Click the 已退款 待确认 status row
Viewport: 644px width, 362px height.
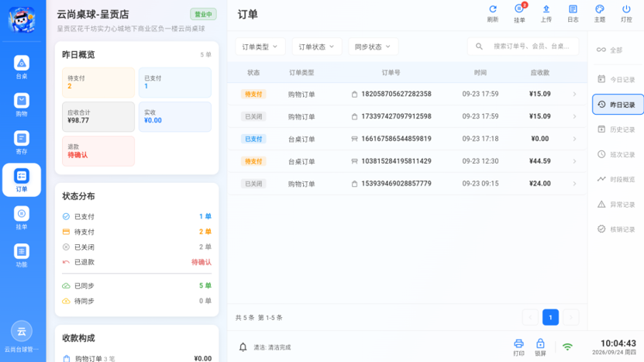pos(136,262)
